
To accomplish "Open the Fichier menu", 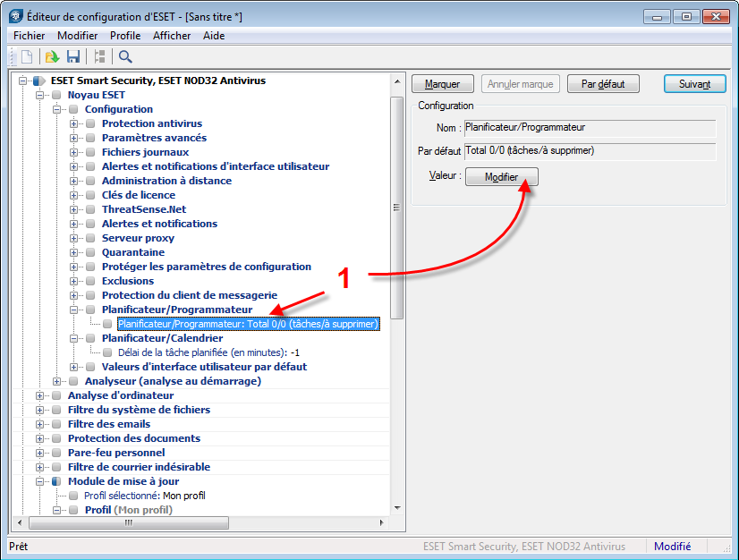I will click(x=30, y=36).
